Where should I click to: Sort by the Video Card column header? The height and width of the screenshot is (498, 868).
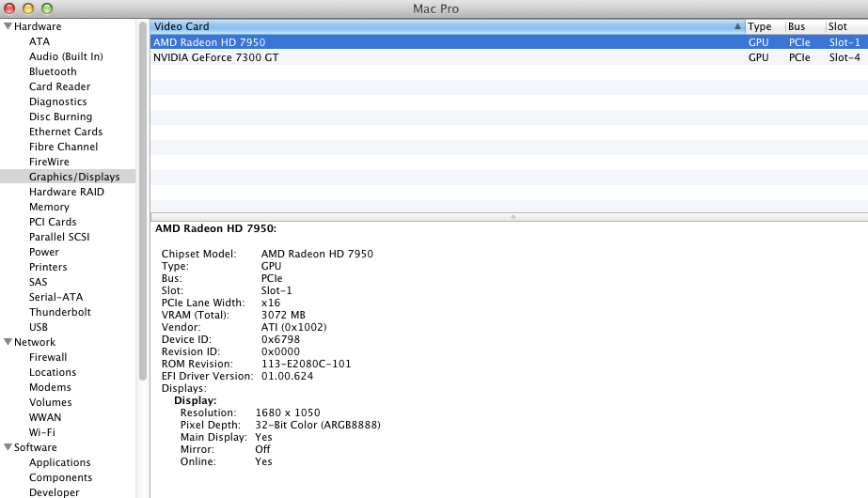click(x=448, y=26)
